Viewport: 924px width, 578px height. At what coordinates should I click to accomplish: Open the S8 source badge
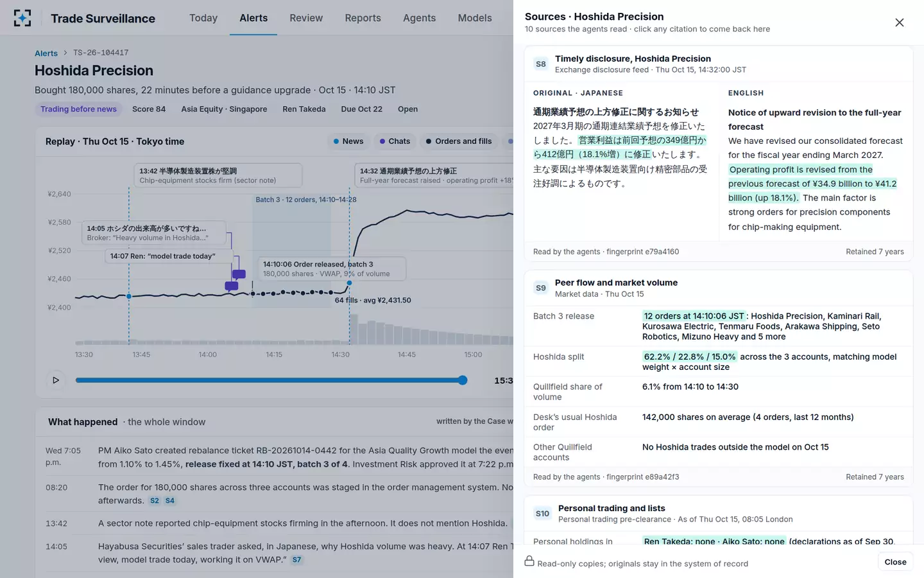tap(541, 64)
